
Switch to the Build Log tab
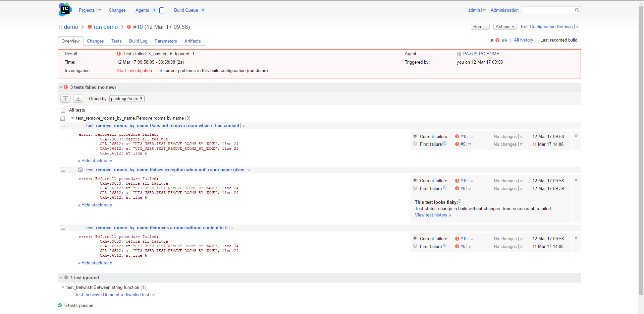tap(138, 41)
